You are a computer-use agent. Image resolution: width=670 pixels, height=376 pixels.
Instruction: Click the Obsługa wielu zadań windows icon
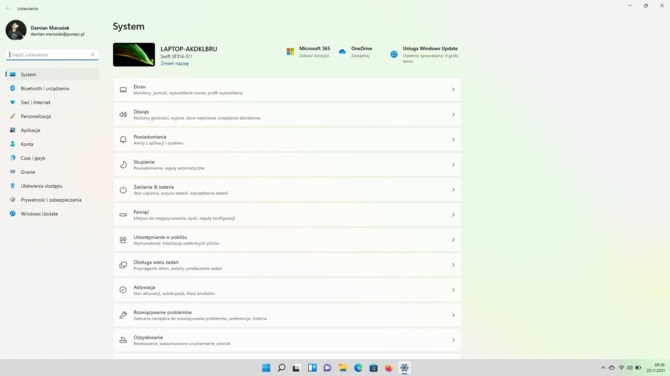(x=123, y=265)
